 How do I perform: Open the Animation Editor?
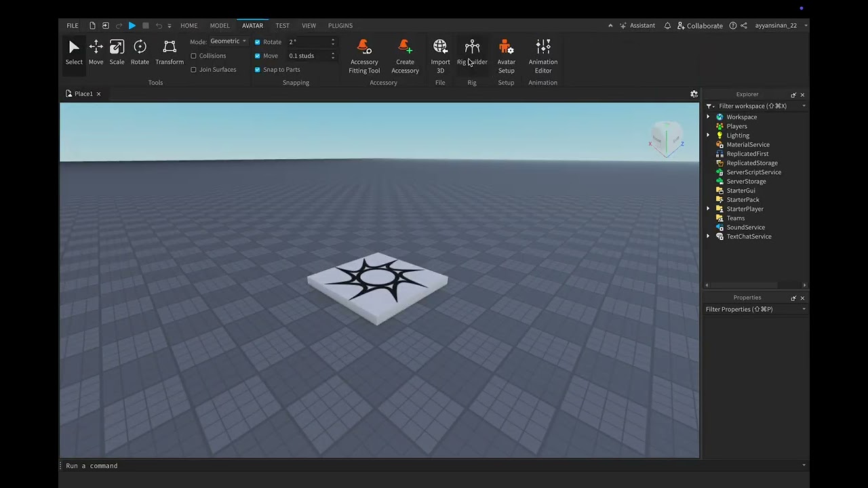(542, 54)
